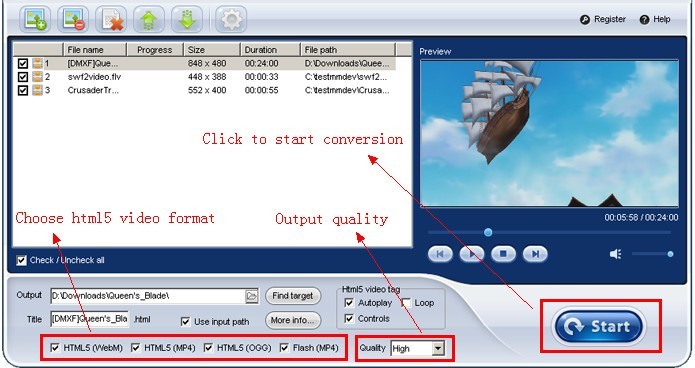
Task: Skip to previous video in preview
Action: point(440,254)
